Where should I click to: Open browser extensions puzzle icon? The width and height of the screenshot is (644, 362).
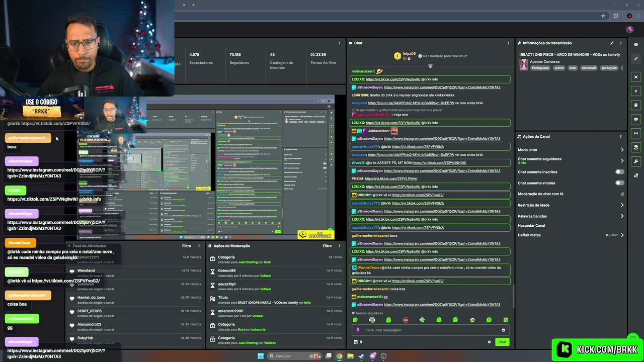pyautogui.click(x=616, y=16)
